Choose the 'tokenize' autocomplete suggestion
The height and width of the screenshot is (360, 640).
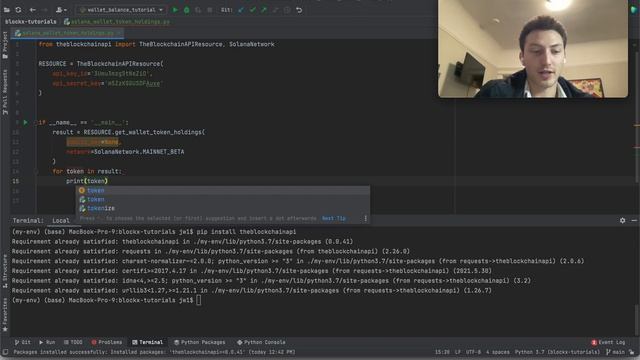tap(224, 209)
